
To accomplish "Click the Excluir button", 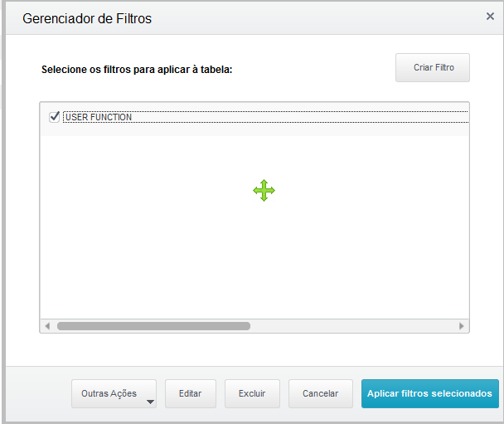I will [x=252, y=393].
